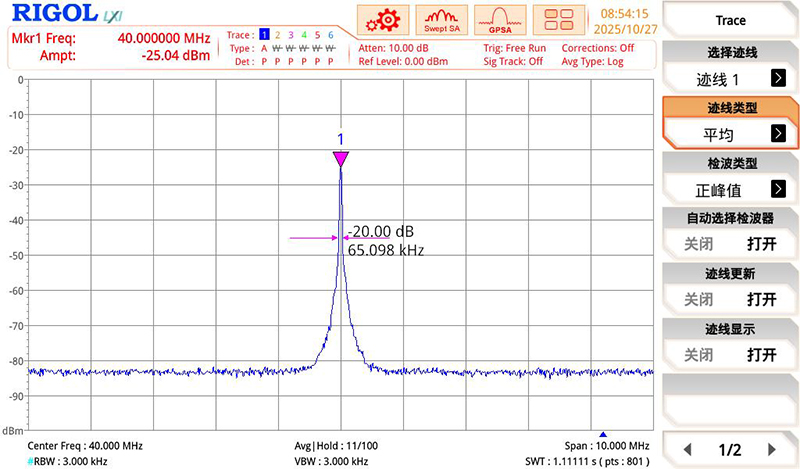The height and width of the screenshot is (469, 800).
Task: Click the RIGOL logo
Action: [x=54, y=14]
